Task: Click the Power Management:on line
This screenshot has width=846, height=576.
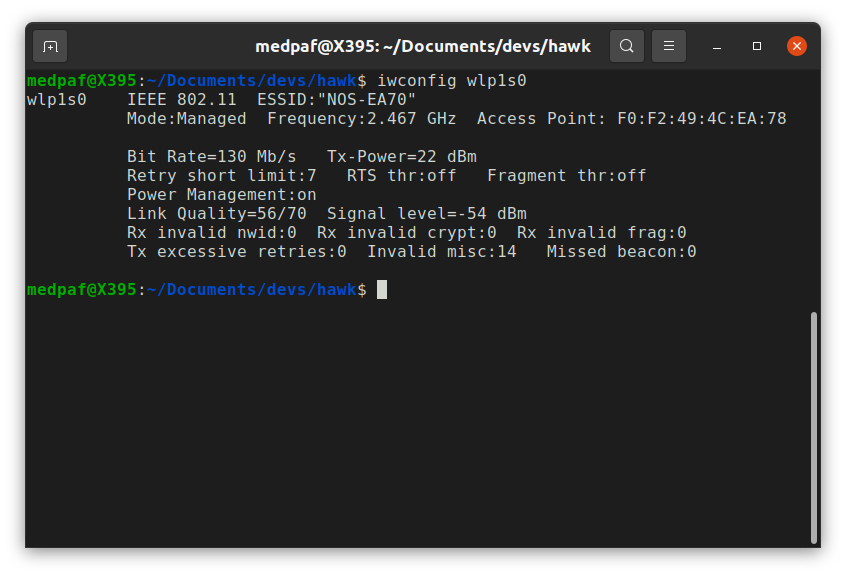Action: (221, 195)
